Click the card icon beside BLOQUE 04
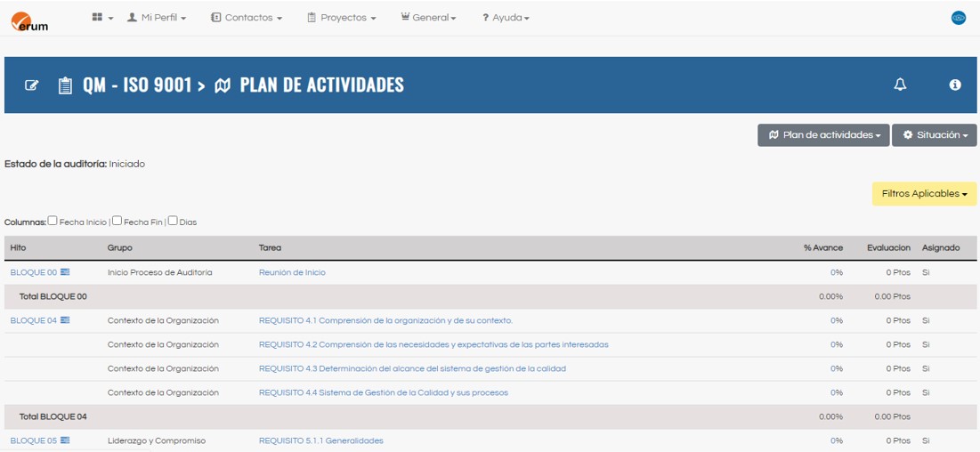The width and height of the screenshot is (980, 452). pyautogui.click(x=65, y=320)
